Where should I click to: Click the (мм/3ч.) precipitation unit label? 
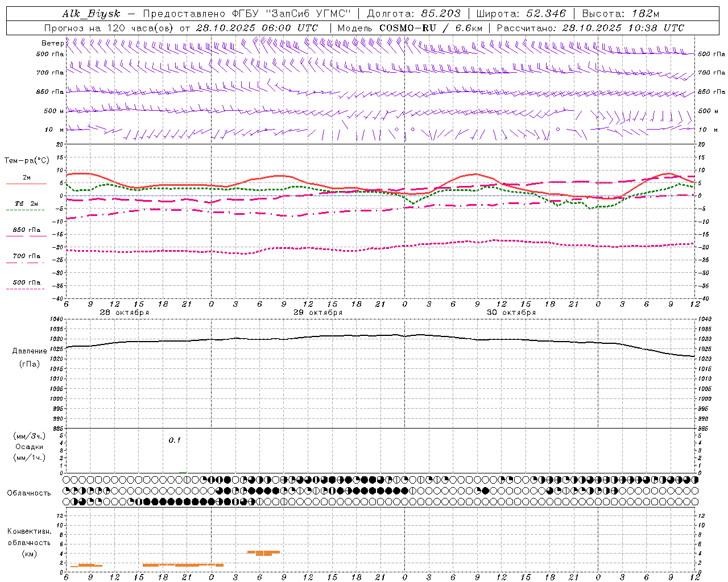(x=29, y=436)
